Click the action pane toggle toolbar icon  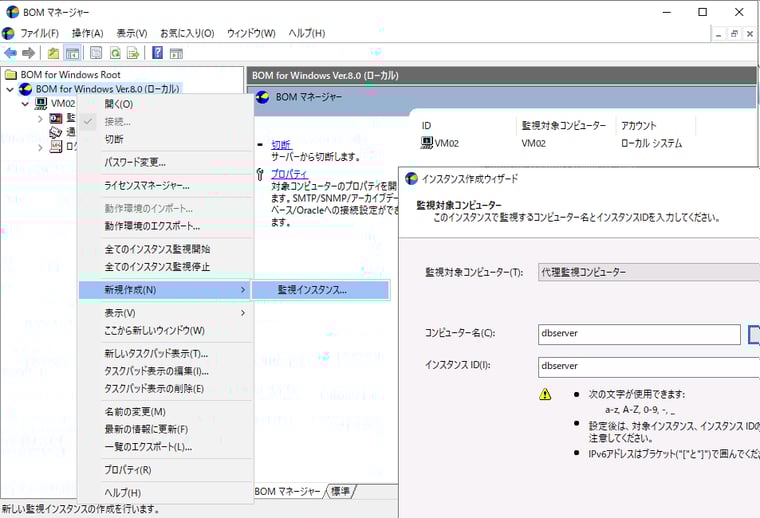coord(176,53)
